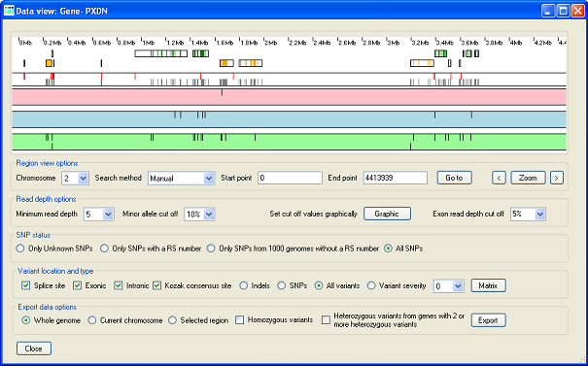This screenshot has width=588, height=366.
Task: Expand the Search method combo box
Action: [209, 179]
